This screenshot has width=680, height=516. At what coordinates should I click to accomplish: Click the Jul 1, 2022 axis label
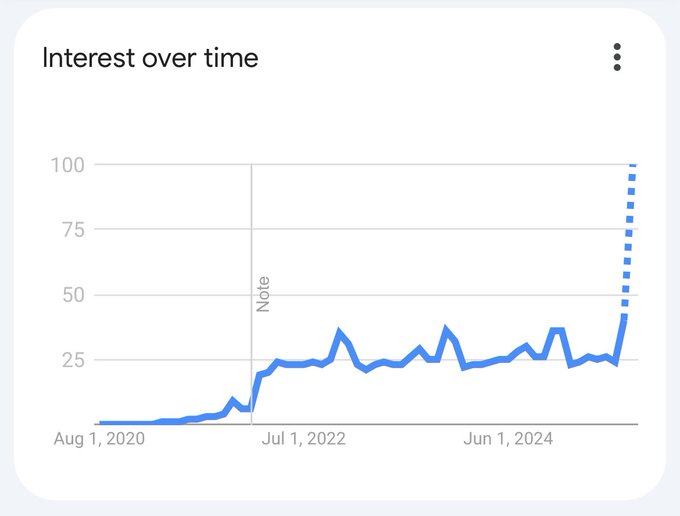click(304, 439)
